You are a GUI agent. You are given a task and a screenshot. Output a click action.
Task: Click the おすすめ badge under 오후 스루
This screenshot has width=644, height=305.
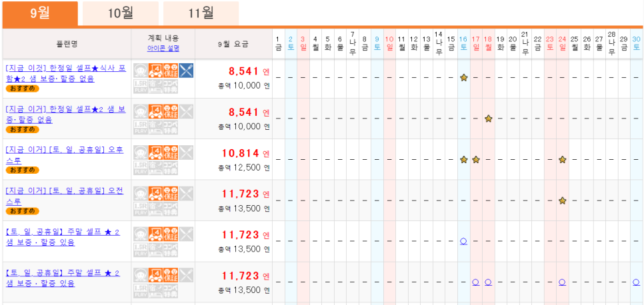coord(23,170)
